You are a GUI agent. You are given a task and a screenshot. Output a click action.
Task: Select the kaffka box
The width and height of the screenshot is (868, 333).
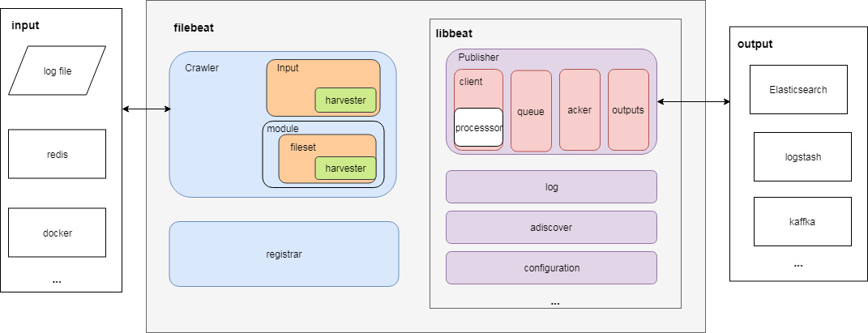802,222
